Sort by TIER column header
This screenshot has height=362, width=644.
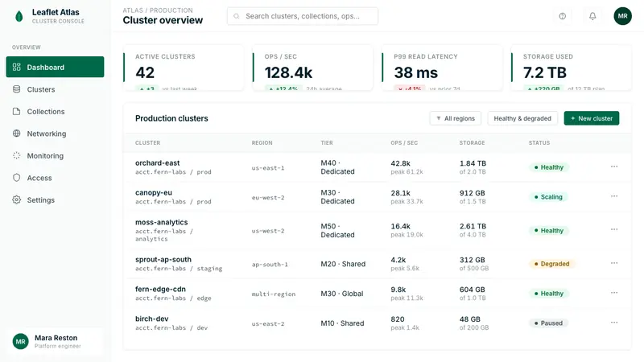pyautogui.click(x=327, y=143)
